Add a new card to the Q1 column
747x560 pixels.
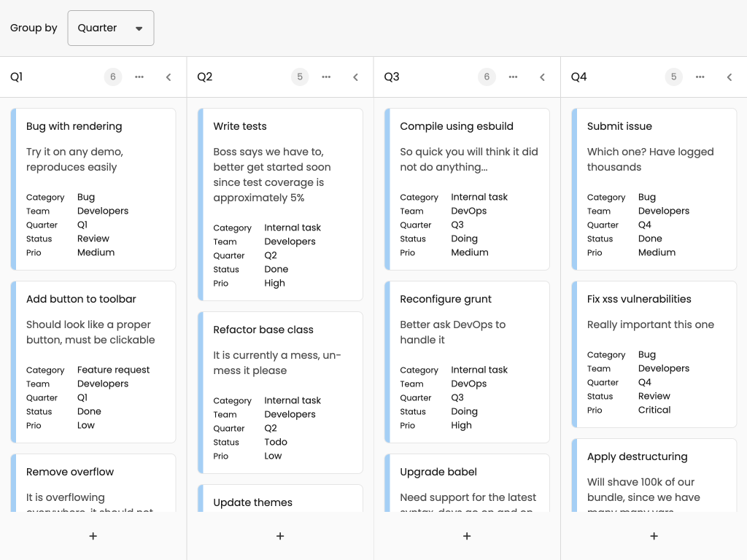point(93,536)
